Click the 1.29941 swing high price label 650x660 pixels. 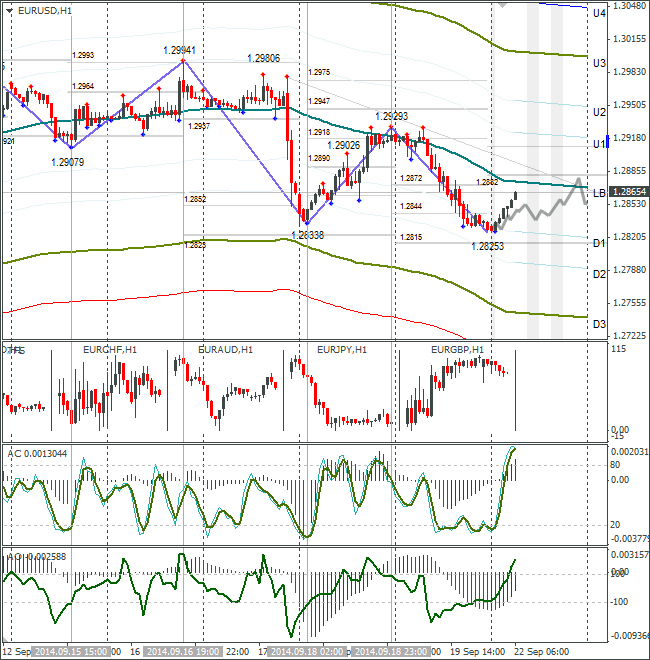coord(180,49)
